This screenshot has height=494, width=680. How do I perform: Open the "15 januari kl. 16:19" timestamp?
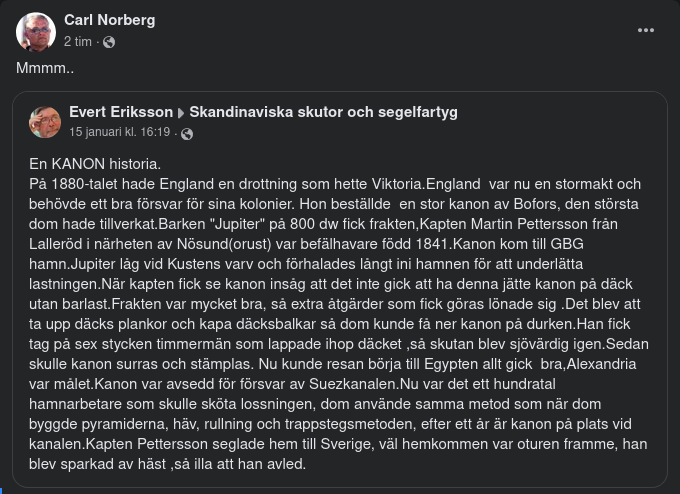[120, 132]
